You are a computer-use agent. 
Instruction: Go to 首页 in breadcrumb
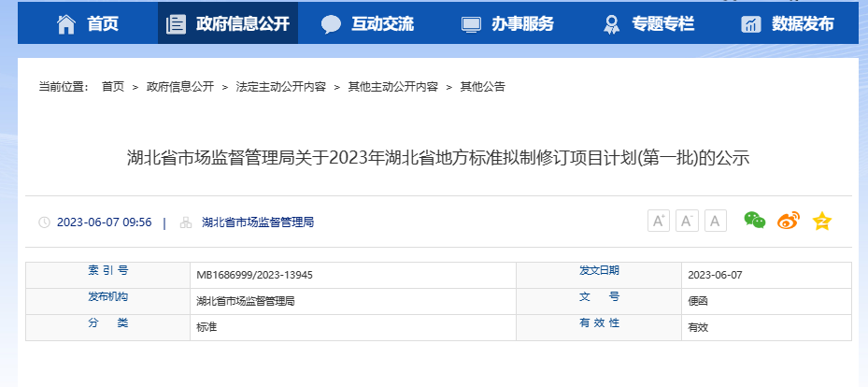[x=113, y=87]
